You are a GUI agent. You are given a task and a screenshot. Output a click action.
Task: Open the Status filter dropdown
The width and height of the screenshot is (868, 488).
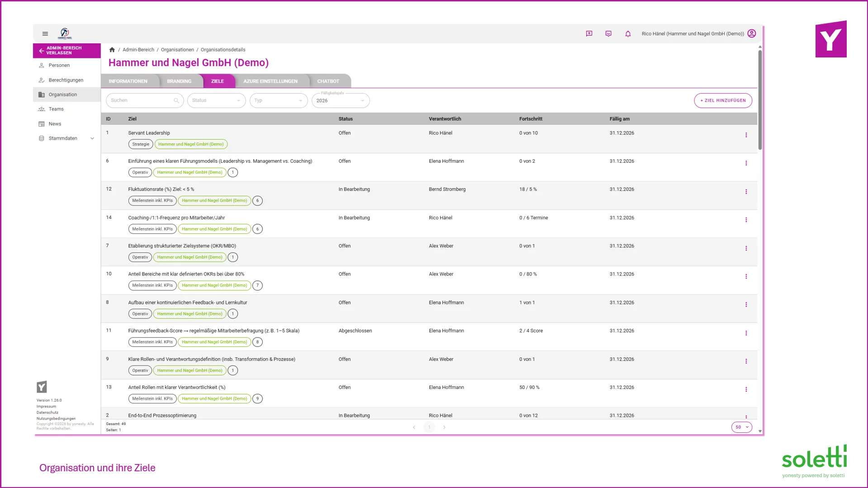pyautogui.click(x=217, y=100)
